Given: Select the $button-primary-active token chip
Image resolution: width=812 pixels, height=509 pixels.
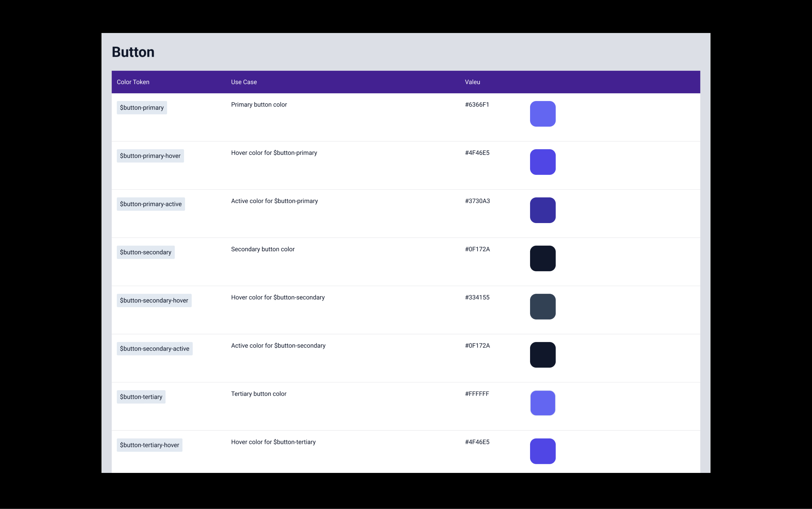Looking at the screenshot, I should 151,204.
